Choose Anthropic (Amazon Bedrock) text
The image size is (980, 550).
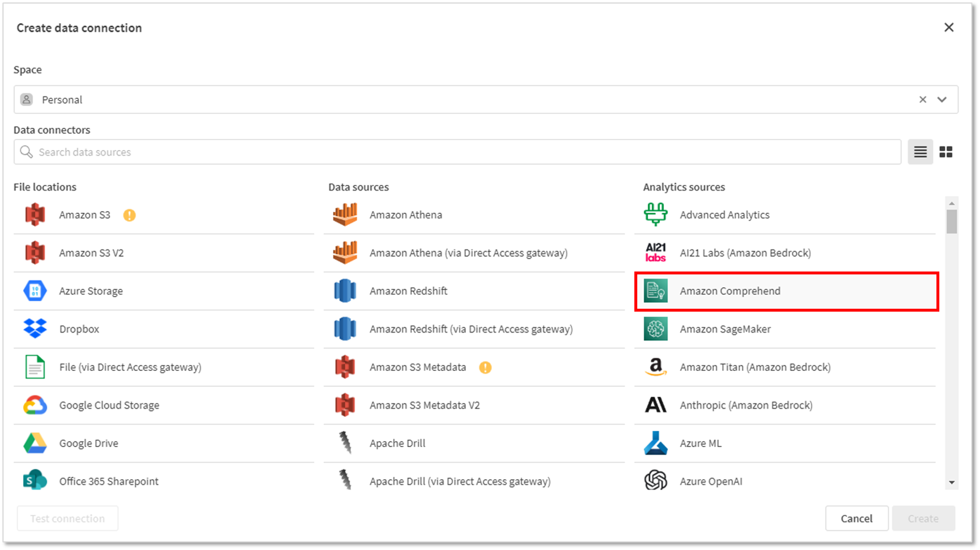click(746, 405)
